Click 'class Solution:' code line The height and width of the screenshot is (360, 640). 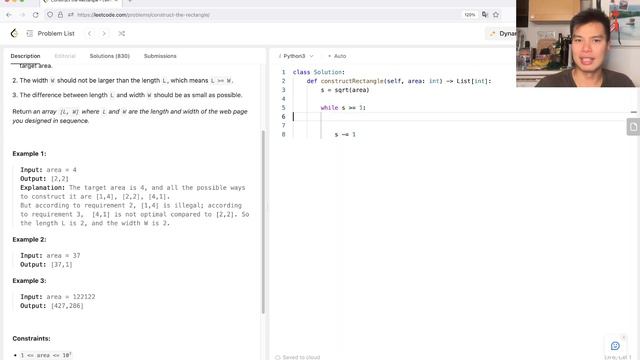pyautogui.click(x=318, y=72)
